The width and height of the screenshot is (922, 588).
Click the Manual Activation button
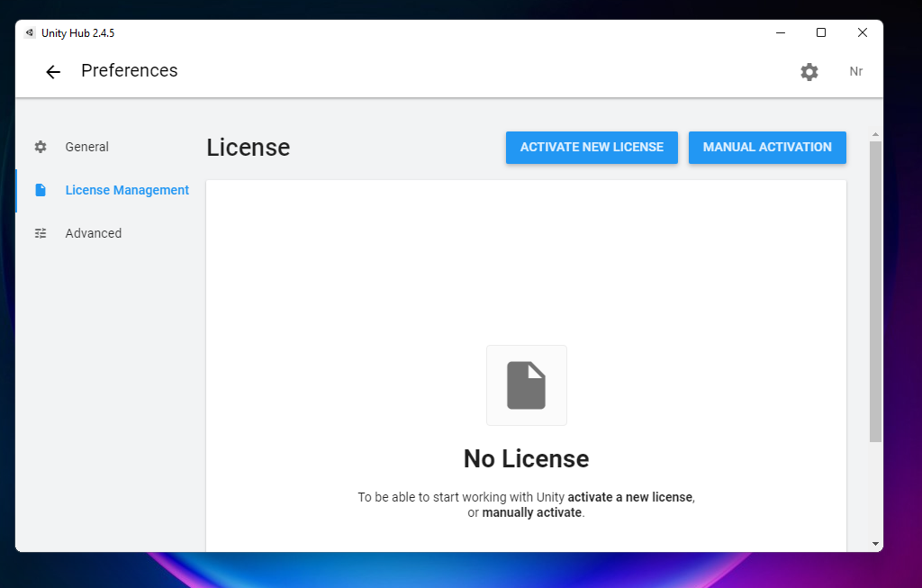click(767, 148)
